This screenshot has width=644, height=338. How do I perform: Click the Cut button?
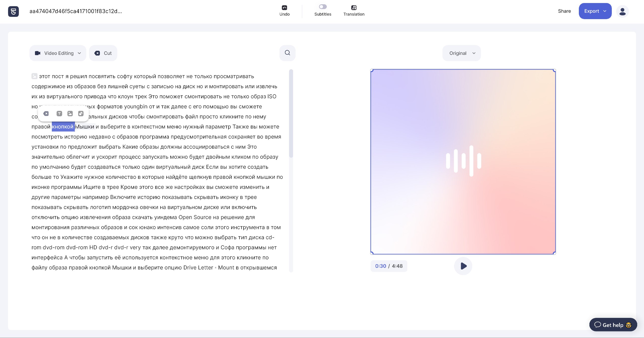[103, 53]
